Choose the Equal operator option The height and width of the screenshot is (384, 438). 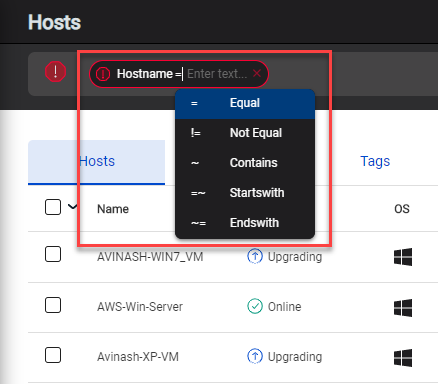(245, 104)
